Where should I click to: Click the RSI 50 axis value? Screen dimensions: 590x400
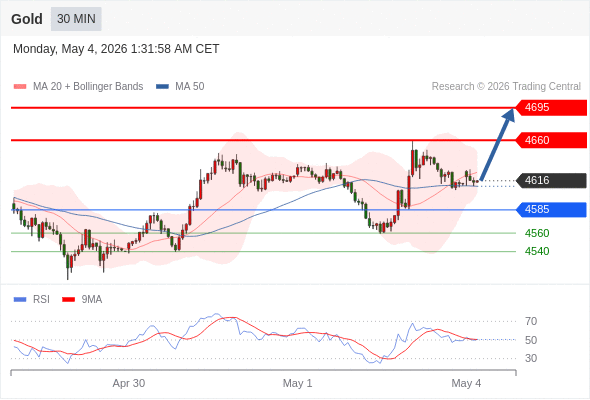531,340
